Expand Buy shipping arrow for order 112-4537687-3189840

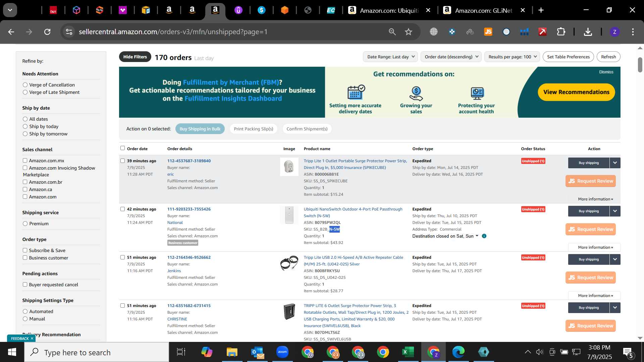tap(615, 163)
